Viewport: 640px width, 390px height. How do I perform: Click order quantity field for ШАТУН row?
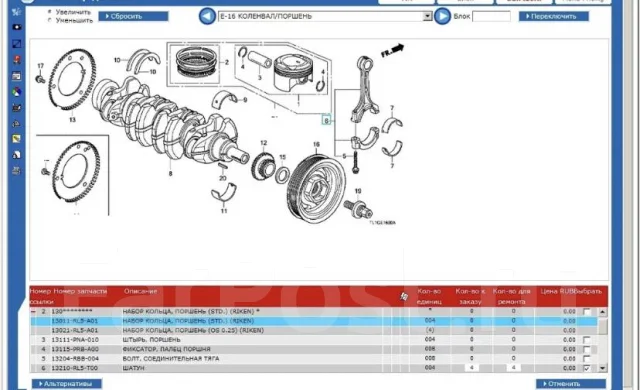click(471, 368)
